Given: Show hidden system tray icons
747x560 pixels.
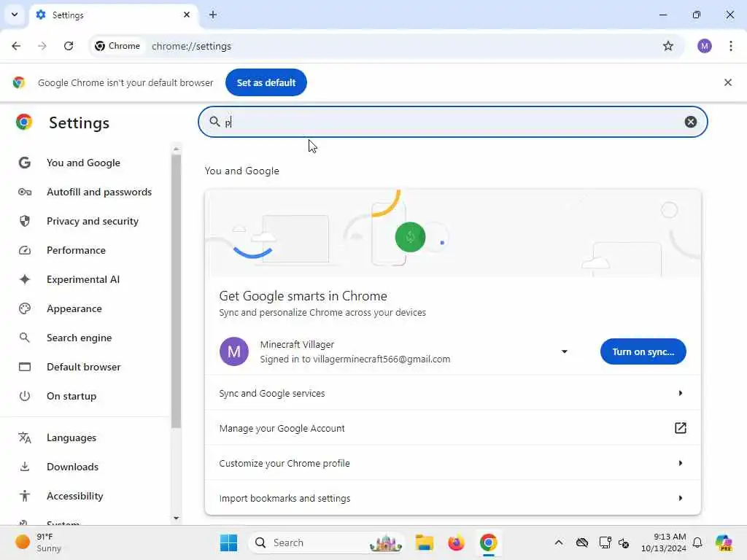Looking at the screenshot, I should coord(558,542).
